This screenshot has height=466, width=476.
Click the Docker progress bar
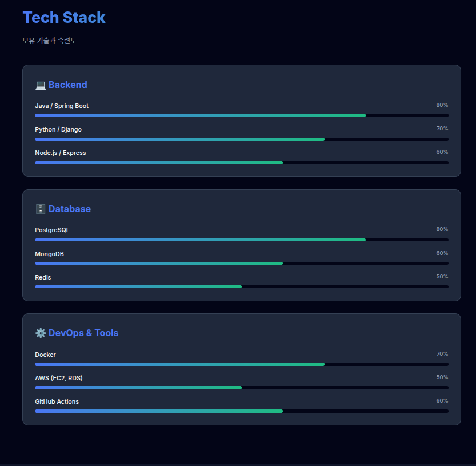[x=241, y=364]
